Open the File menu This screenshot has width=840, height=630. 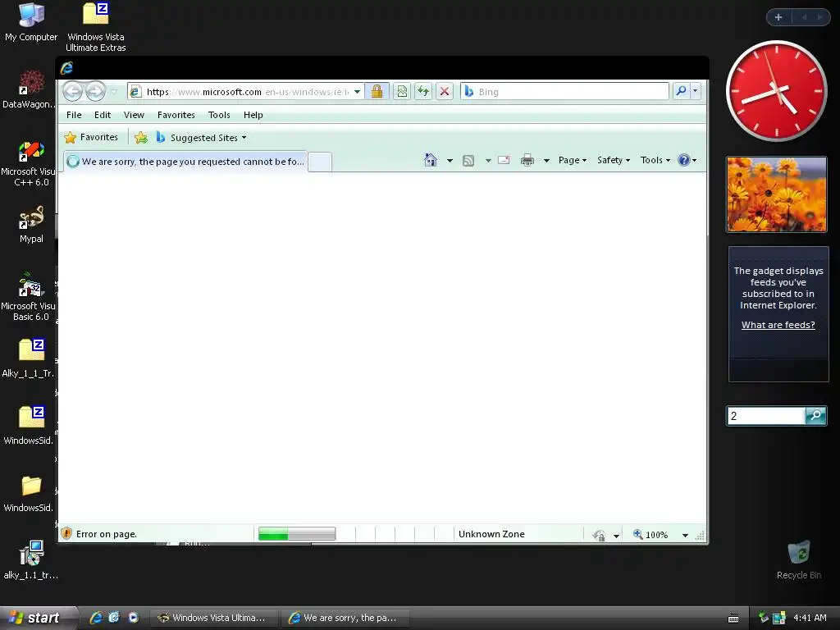74,115
